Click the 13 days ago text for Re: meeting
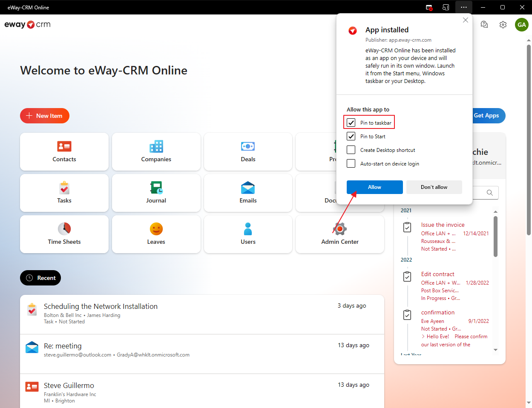Viewport: 532px width, 408px height. pos(354,345)
